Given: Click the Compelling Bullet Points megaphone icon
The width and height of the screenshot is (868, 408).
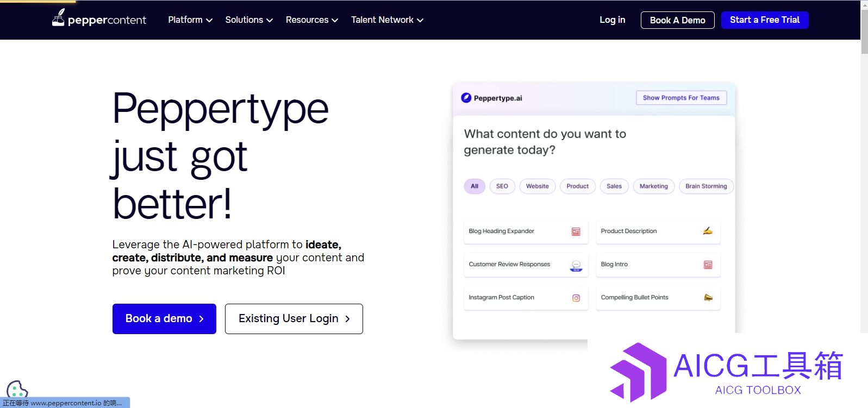Looking at the screenshot, I should click(x=708, y=297).
